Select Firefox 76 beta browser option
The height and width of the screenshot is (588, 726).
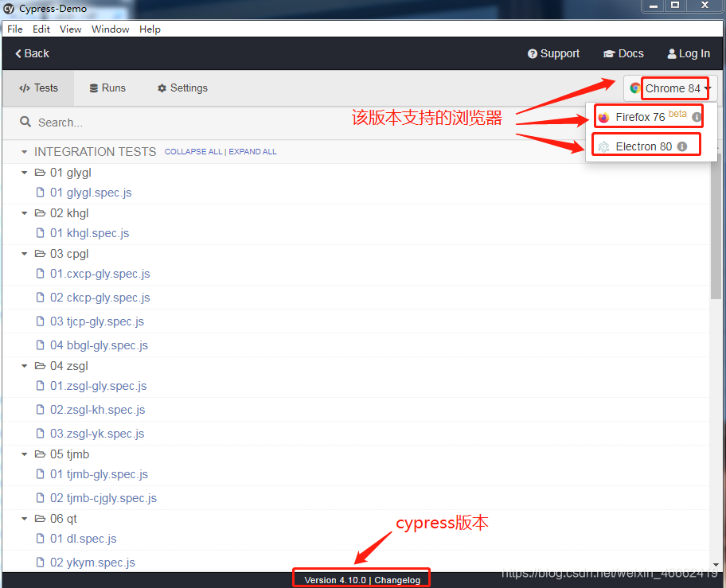650,117
